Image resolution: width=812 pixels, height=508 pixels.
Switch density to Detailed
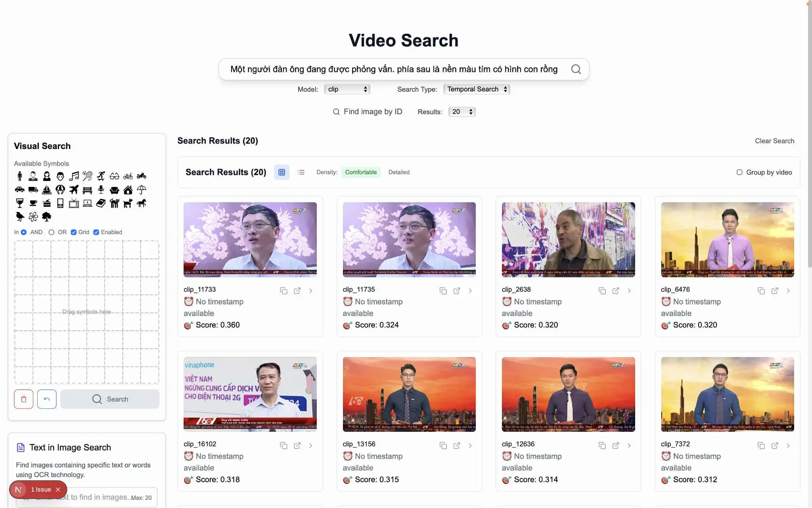point(399,172)
